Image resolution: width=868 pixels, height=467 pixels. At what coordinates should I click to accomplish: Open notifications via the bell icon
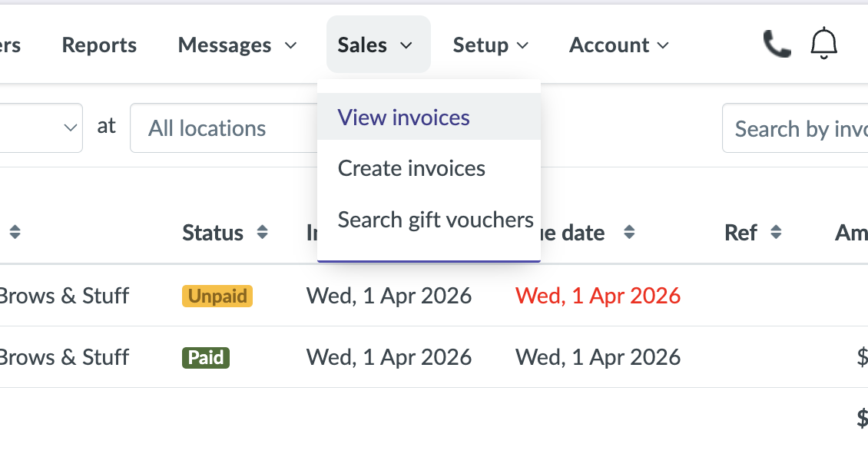(823, 44)
